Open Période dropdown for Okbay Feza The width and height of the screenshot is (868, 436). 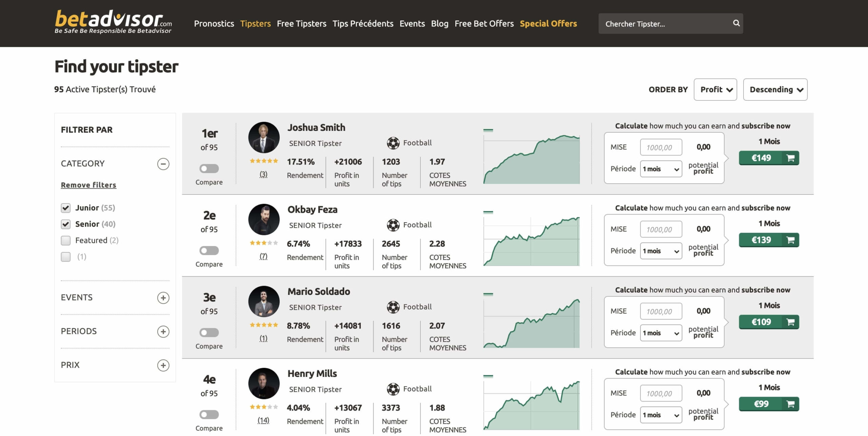coord(661,251)
